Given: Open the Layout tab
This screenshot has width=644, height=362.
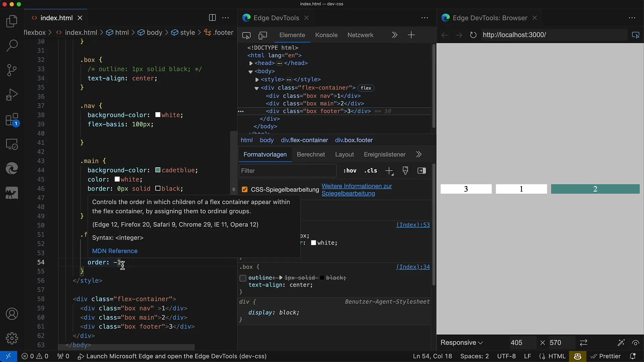Looking at the screenshot, I should tap(344, 155).
